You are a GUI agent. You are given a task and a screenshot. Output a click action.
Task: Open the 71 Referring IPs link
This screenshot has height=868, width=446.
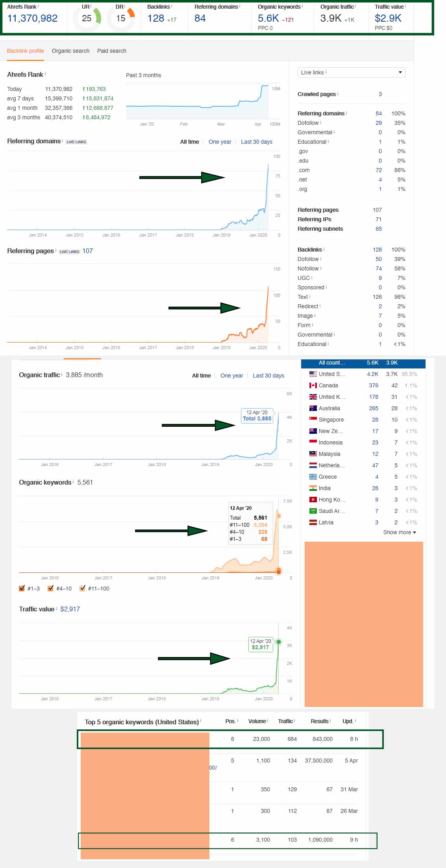coord(379,219)
